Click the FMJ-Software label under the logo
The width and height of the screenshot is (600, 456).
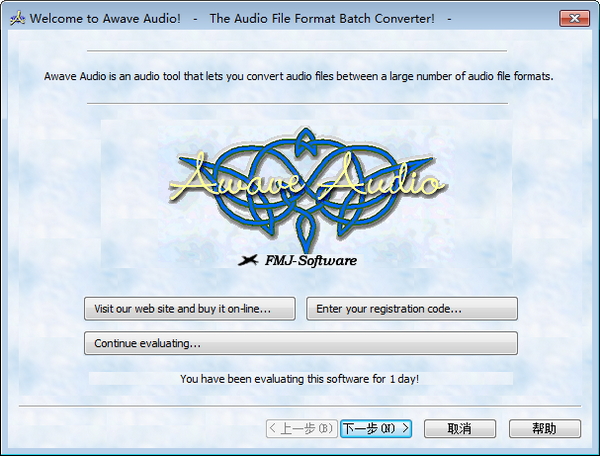[x=312, y=261]
